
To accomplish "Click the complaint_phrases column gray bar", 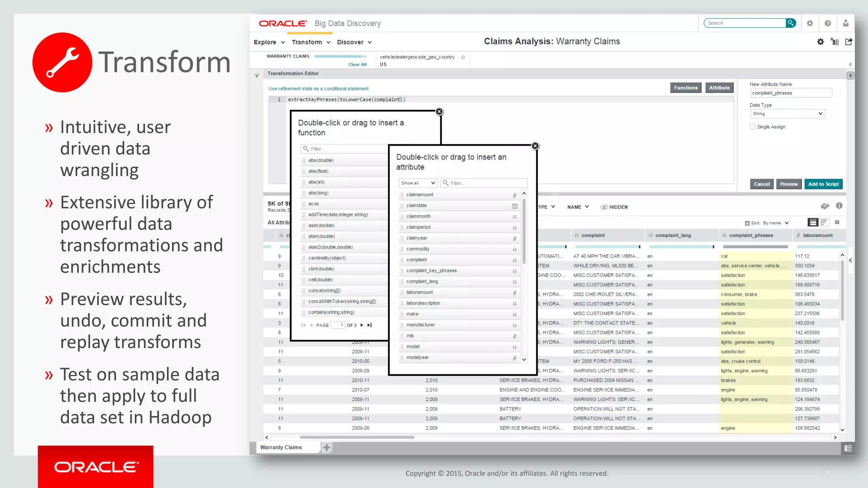I will pyautogui.click(x=755, y=247).
